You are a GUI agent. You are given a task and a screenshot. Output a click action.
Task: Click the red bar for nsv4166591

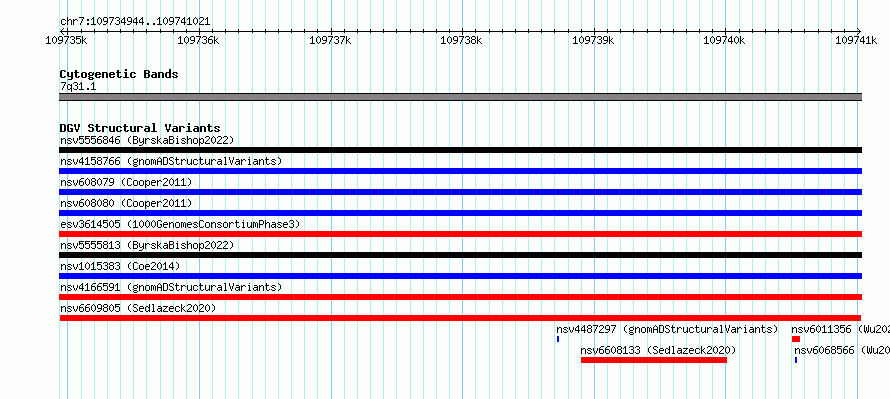(x=460, y=297)
